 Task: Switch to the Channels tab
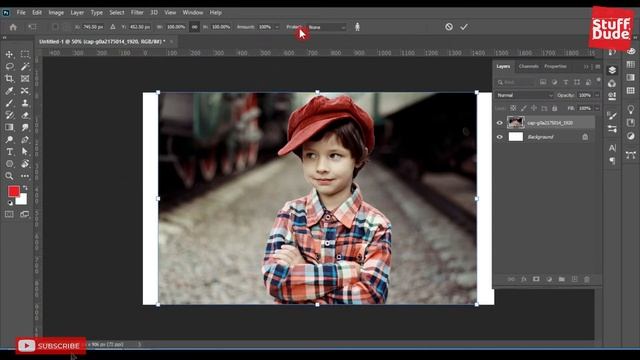pyautogui.click(x=529, y=66)
